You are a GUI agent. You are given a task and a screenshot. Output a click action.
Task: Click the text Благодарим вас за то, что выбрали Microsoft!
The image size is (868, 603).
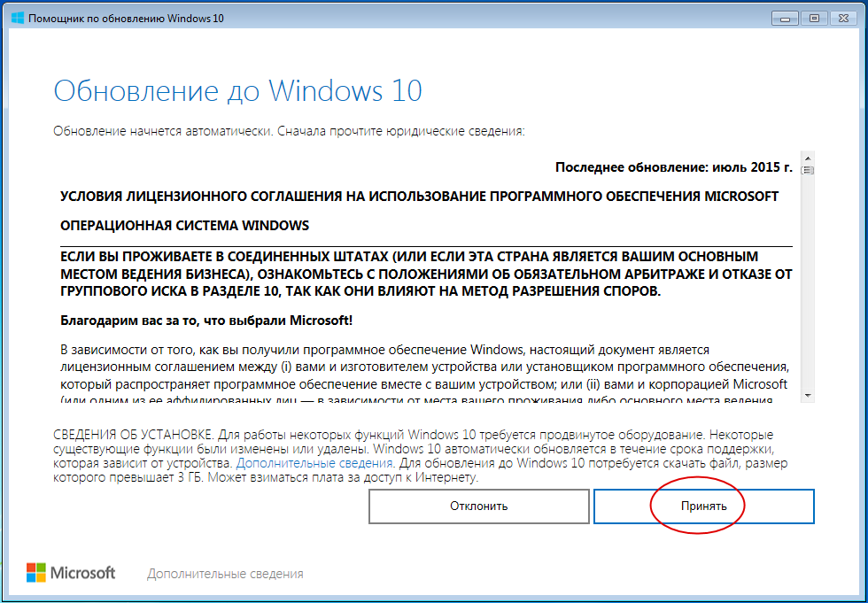coord(205,321)
